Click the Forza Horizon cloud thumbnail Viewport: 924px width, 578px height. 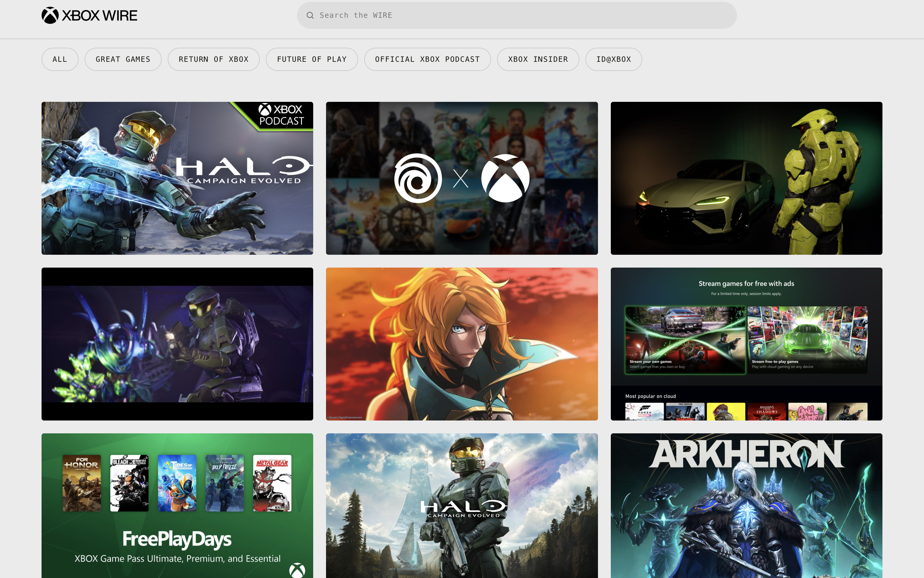[644, 412]
